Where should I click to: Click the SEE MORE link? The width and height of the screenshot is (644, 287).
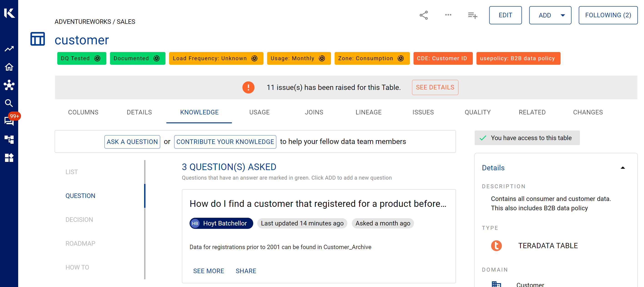click(x=208, y=271)
